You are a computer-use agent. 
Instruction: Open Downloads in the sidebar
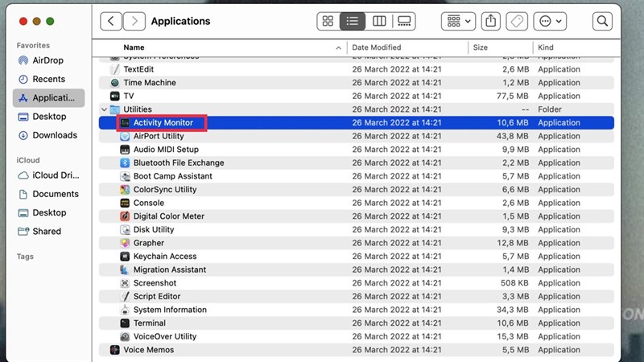point(48,135)
